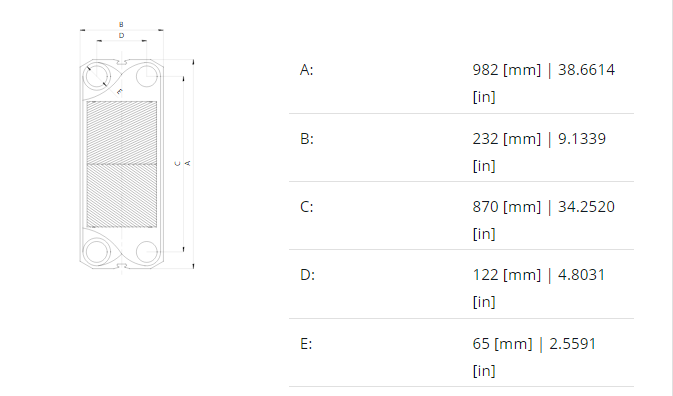Click the top-left port circle in the diagram
This screenshot has width=673, height=396.
click(x=97, y=76)
